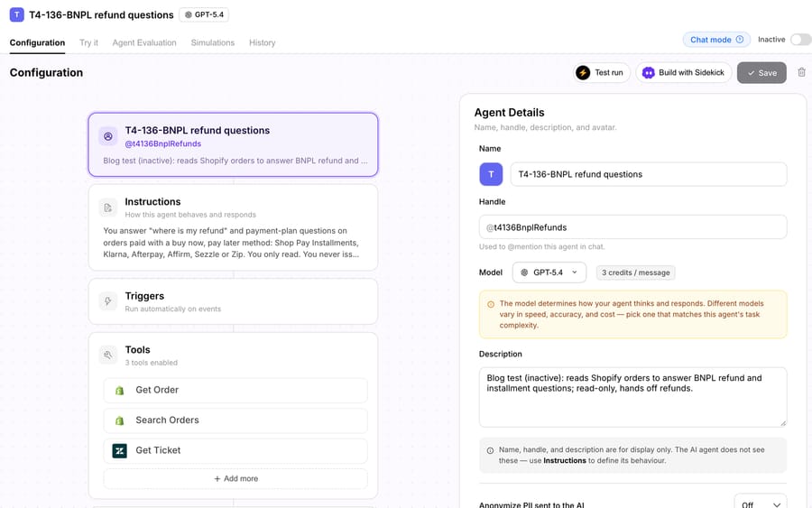Click the Sidekick purple face icon
This screenshot has height=508, width=812.
(x=649, y=72)
